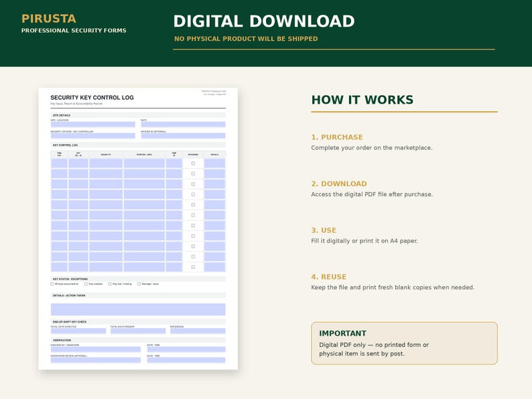The height and width of the screenshot is (399, 532).
Task: Click 'NO PHYSICAL PRODUCT WILL BE SHIPPED' notice
Action: [x=246, y=39]
